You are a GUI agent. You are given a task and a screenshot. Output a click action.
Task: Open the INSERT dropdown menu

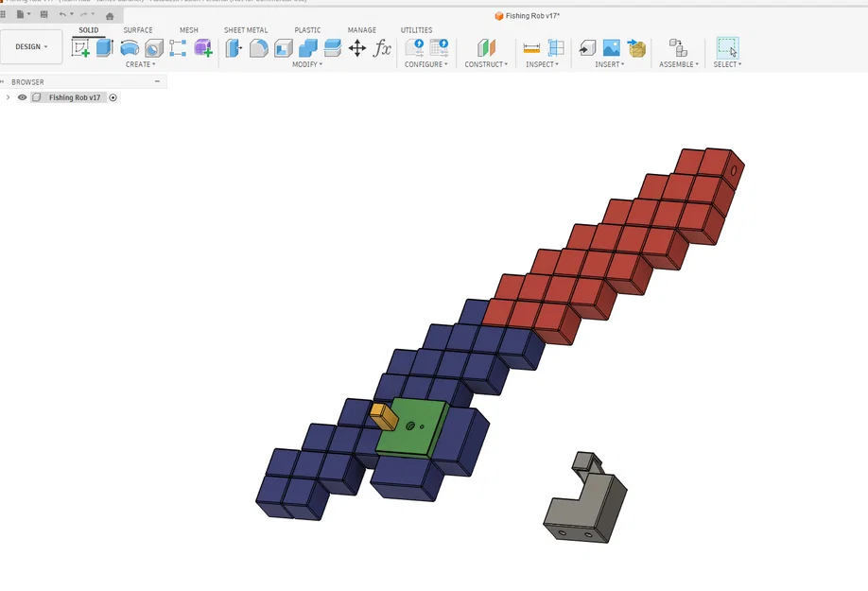[610, 64]
